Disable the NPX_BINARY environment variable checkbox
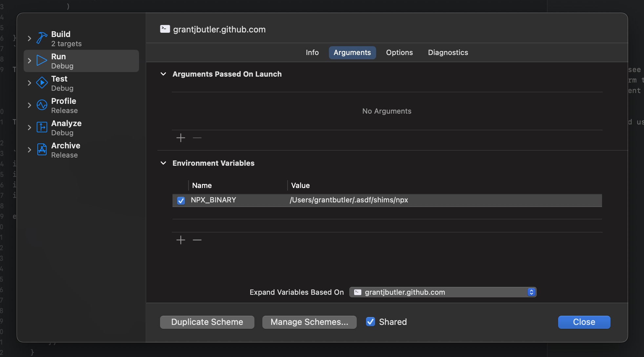644x357 pixels. (181, 200)
